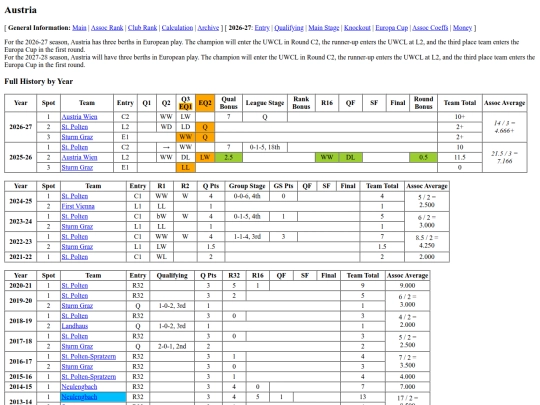This screenshot has height=405, width=540.
Task: Open the Europa Cup link
Action: pos(391,28)
